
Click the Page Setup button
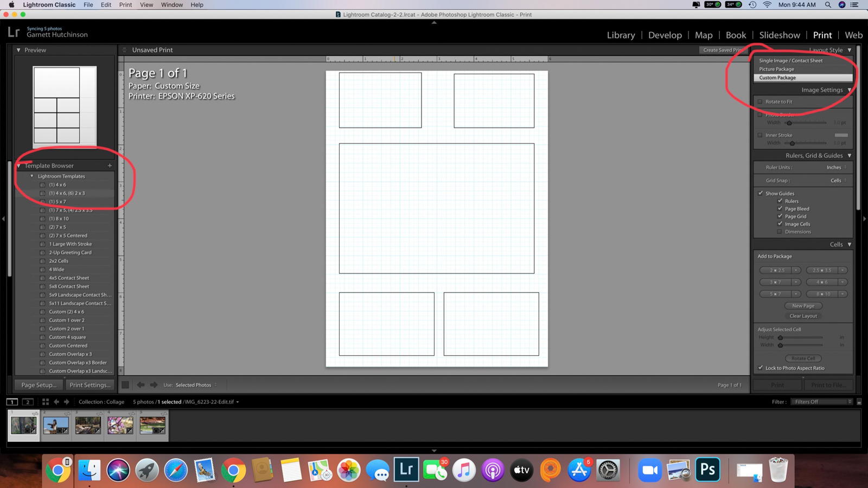pos(38,385)
